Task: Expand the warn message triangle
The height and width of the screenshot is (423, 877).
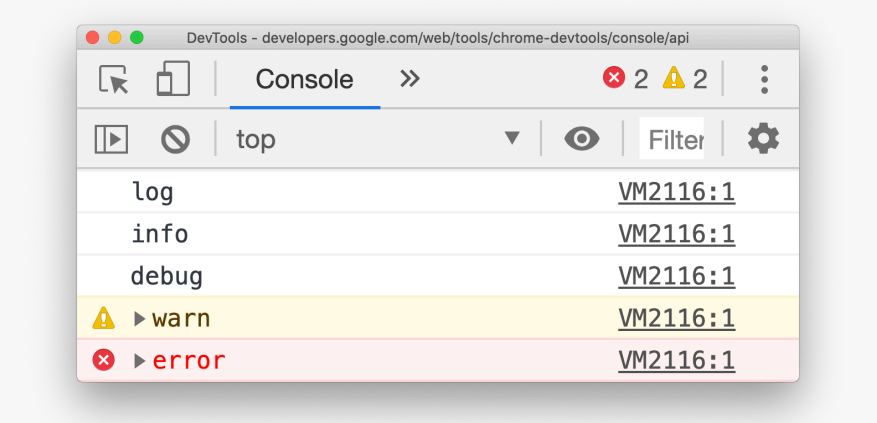Action: pyautogui.click(x=140, y=319)
